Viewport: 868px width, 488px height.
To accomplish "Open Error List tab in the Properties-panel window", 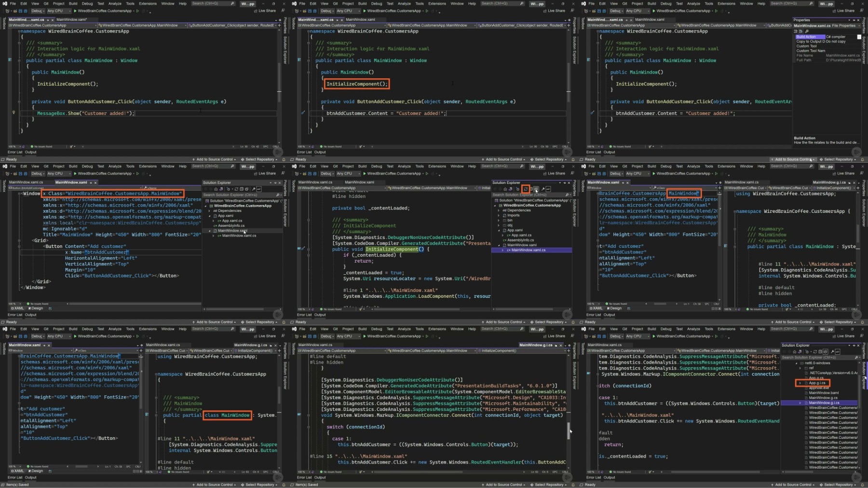I will 594,152.
